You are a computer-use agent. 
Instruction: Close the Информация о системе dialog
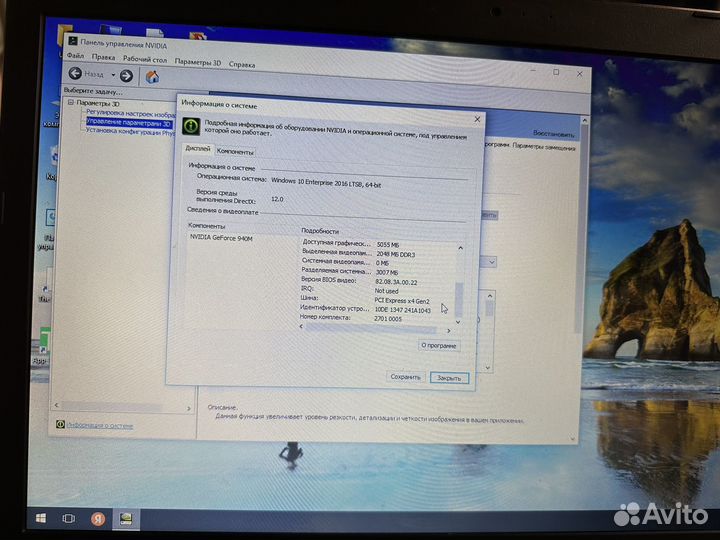point(477,119)
